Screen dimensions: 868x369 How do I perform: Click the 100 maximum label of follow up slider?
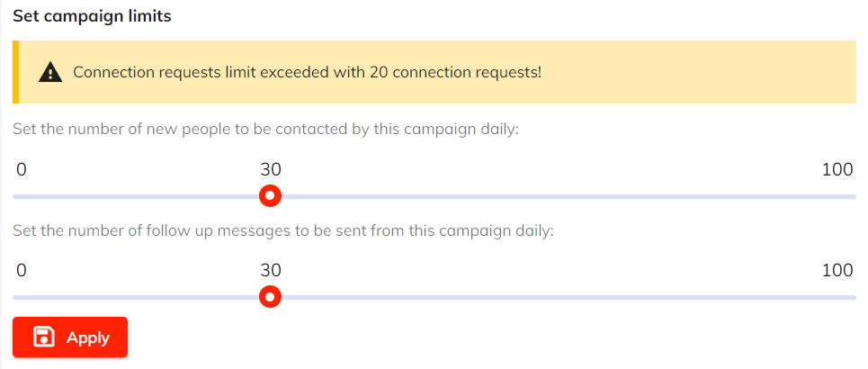tap(837, 270)
